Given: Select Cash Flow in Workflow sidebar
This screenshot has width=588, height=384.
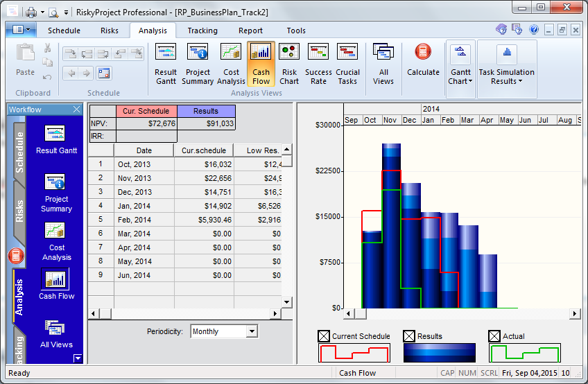Looking at the screenshot, I should pos(56,285).
